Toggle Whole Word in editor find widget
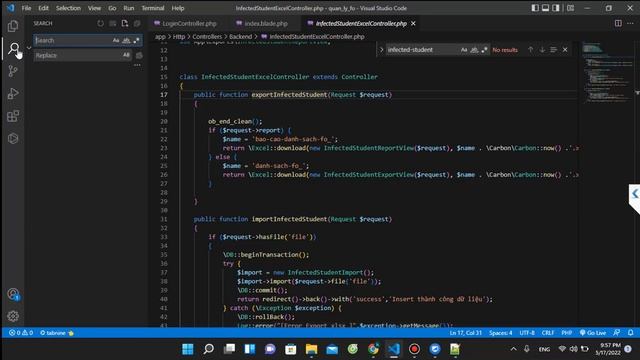 tap(474, 50)
